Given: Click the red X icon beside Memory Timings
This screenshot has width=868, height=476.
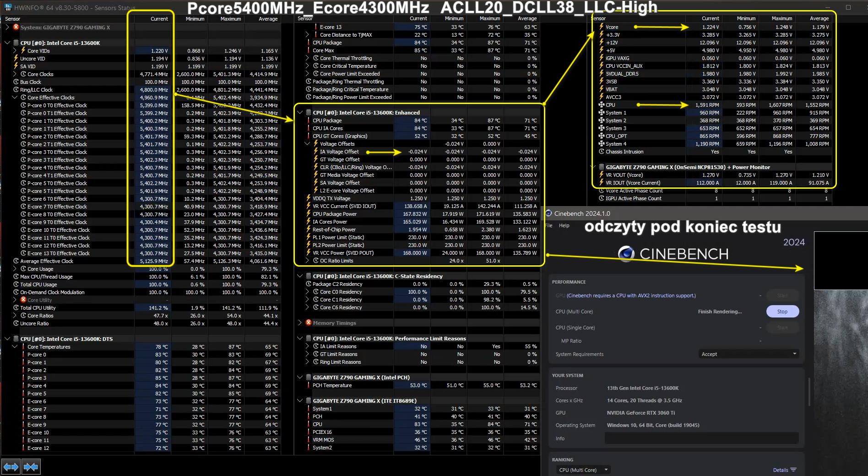Looking at the screenshot, I should [x=309, y=323].
